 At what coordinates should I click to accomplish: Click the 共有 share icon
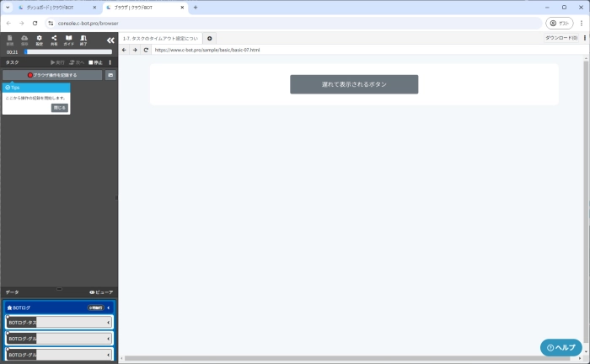[54, 40]
